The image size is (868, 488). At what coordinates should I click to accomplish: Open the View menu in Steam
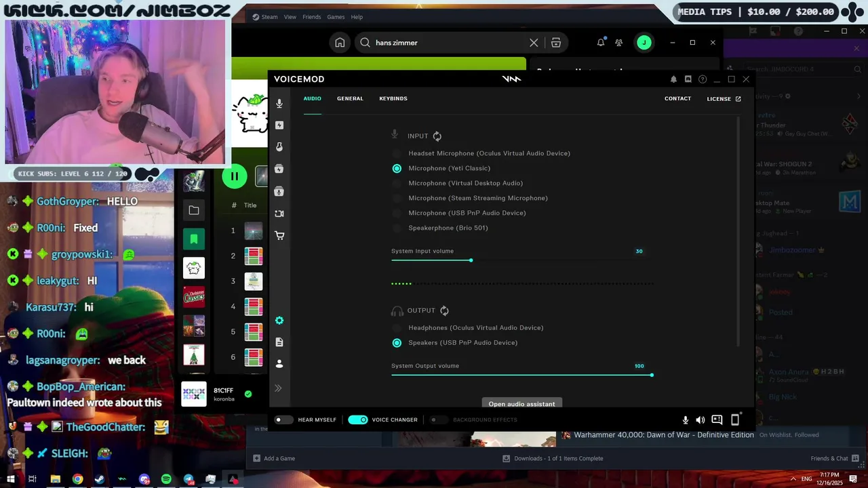(x=290, y=17)
